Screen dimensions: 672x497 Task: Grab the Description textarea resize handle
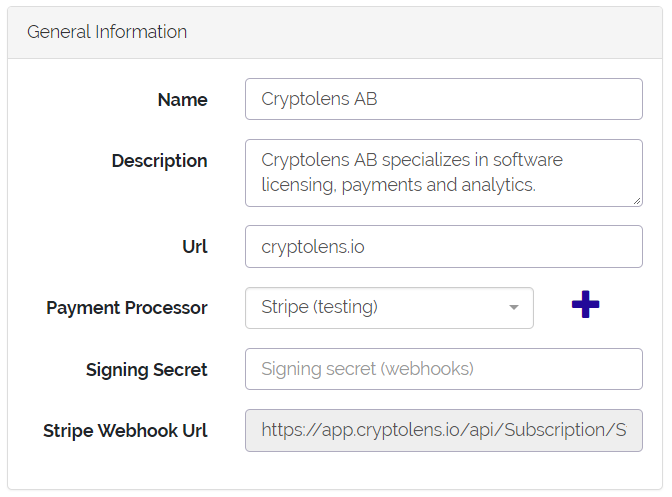636,201
